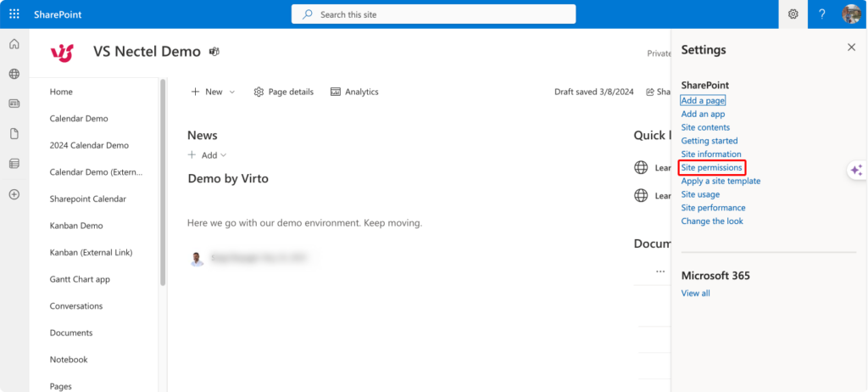Screen dimensions: 868x392
Task: Open My lists icon in rail
Action: click(14, 163)
